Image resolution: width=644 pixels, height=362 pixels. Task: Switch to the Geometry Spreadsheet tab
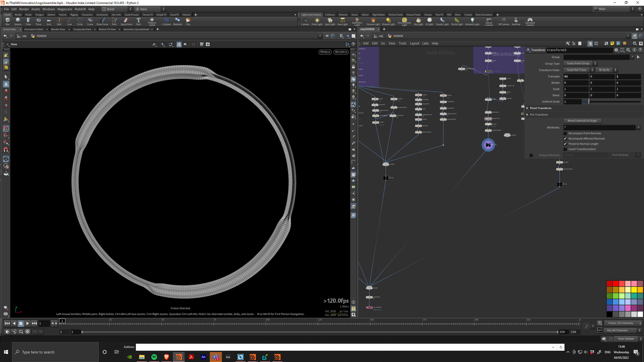(136, 29)
